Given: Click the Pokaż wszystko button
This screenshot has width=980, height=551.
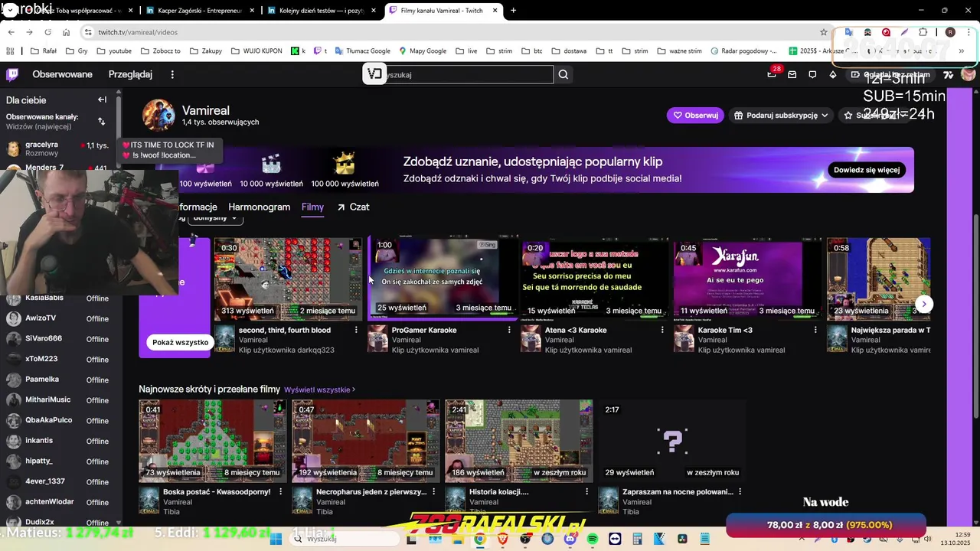Looking at the screenshot, I should [x=180, y=342].
